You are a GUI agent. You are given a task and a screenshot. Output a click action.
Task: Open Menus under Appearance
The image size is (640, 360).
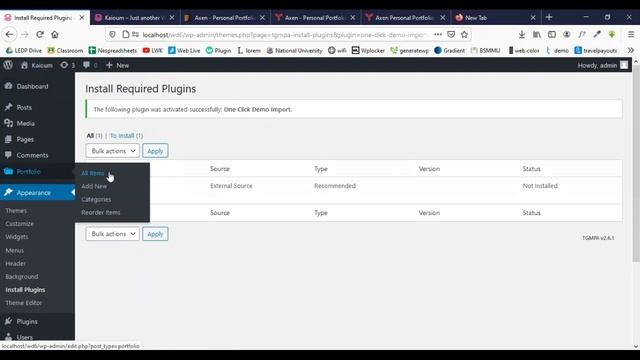pyautogui.click(x=15, y=250)
